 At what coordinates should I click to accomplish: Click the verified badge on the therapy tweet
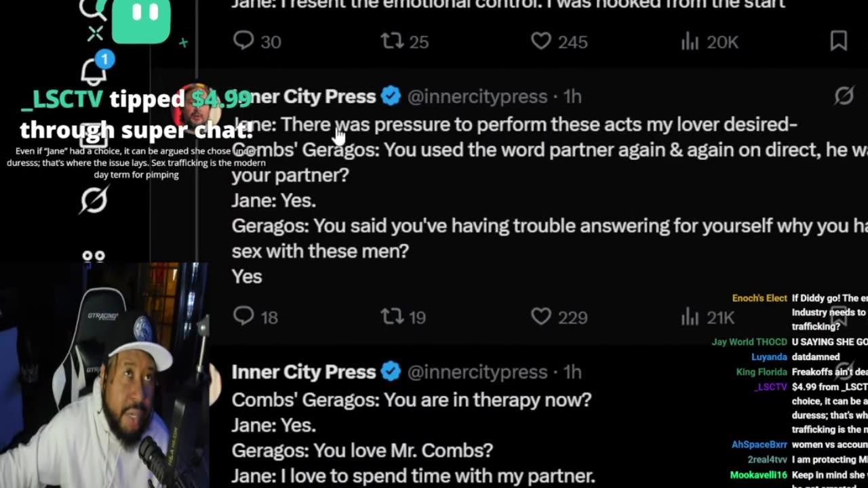pos(391,371)
